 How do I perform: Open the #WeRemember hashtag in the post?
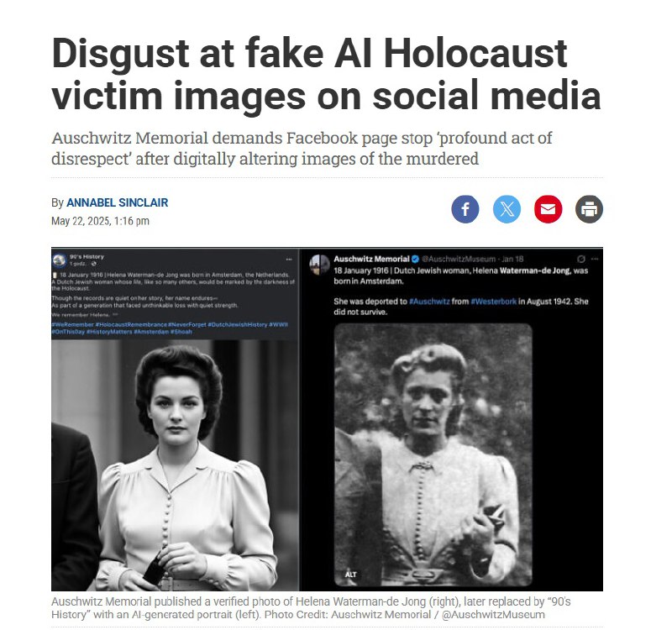(x=72, y=324)
